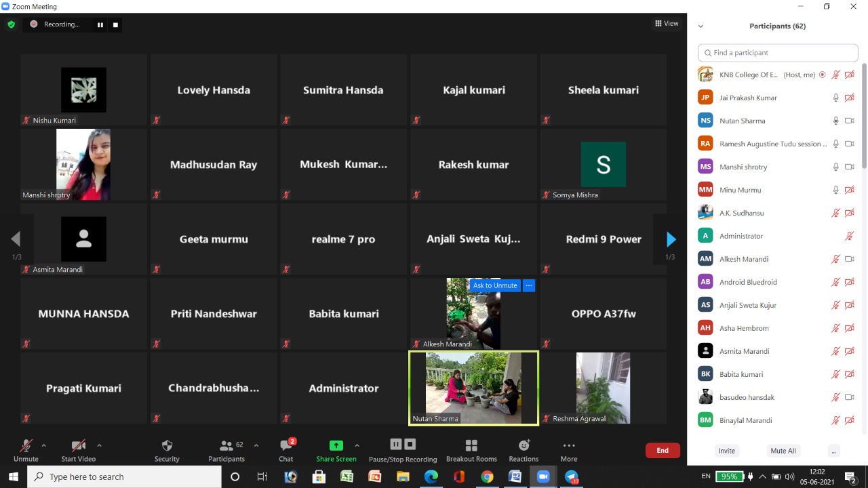The image size is (868, 488).
Task: Click the red End meeting button
Action: point(663,450)
